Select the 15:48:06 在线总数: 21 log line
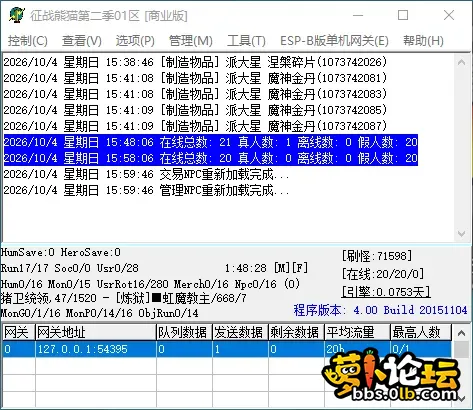 211,142
